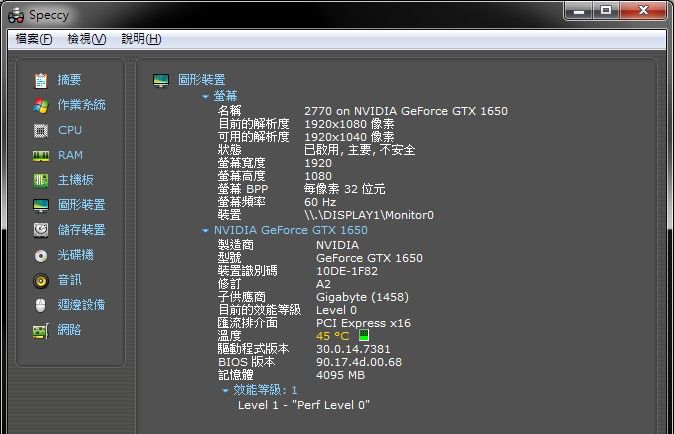This screenshot has width=674, height=434.
Task: Collapse the 效能等級: 1 tree node
Action: click(225, 391)
